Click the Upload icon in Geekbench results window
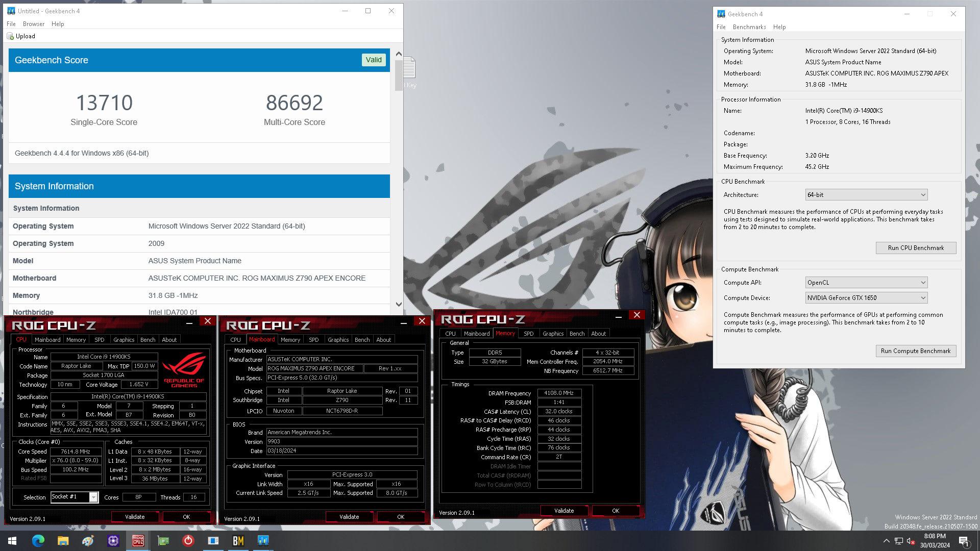 click(10, 36)
